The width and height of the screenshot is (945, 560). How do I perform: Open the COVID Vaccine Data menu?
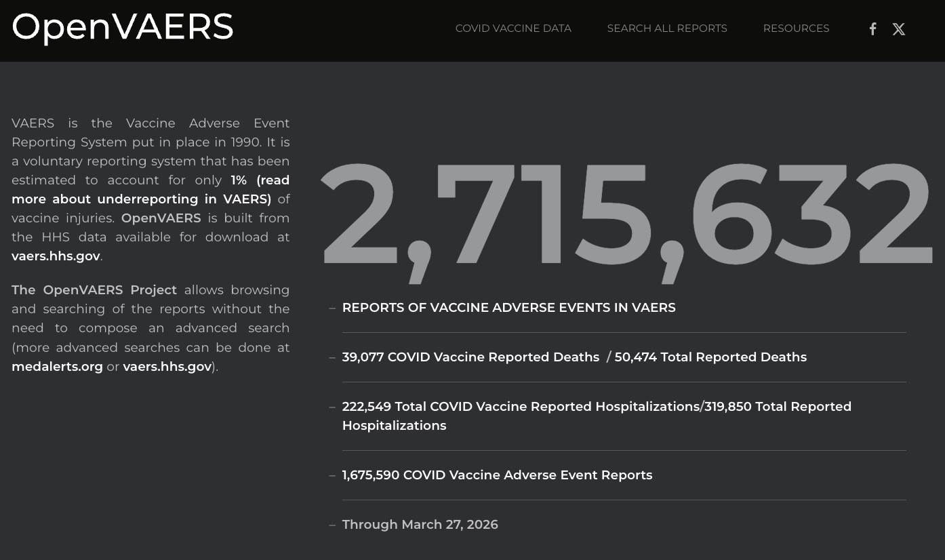click(513, 28)
